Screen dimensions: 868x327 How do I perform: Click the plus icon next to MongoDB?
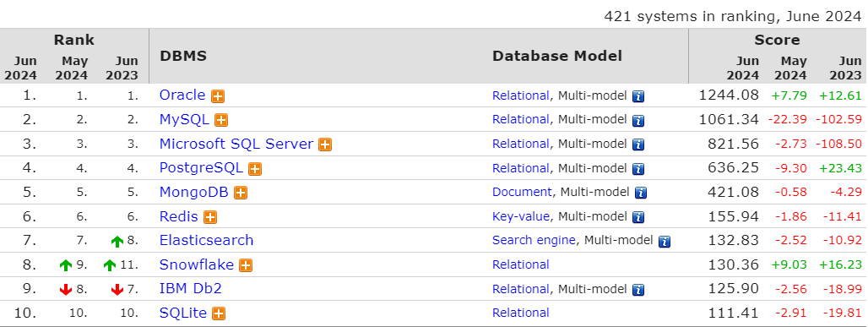pos(241,193)
